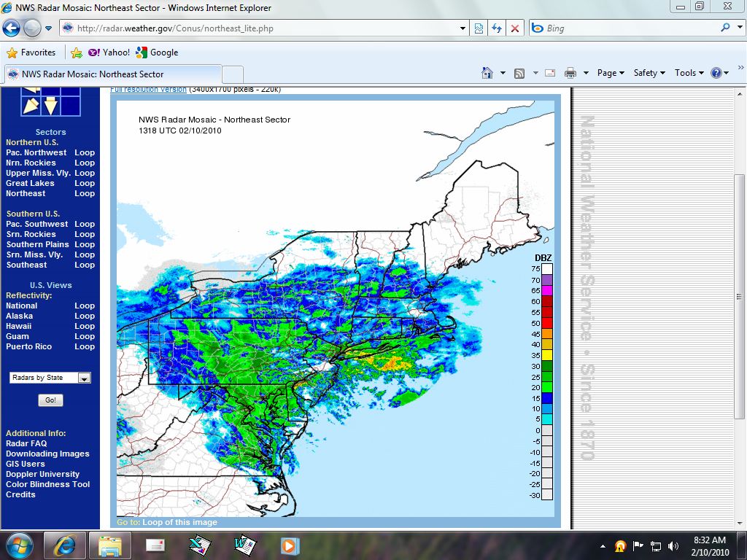Click the Add to Favorites Bar icon
The height and width of the screenshot is (560, 747).
[76, 52]
